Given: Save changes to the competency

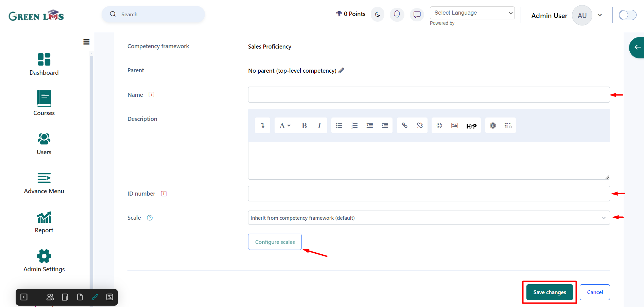Looking at the screenshot, I should coord(550,292).
